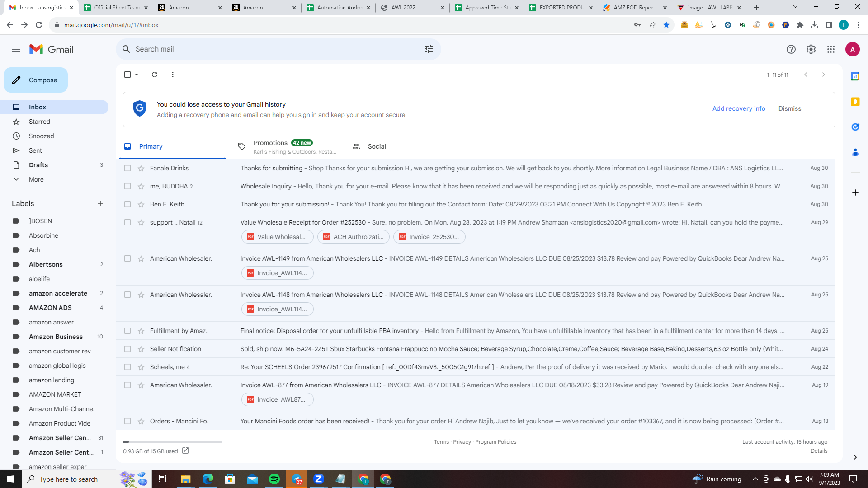Screen dimensions: 868x488
Task: Open the Program Policies link
Action: click(x=496, y=442)
